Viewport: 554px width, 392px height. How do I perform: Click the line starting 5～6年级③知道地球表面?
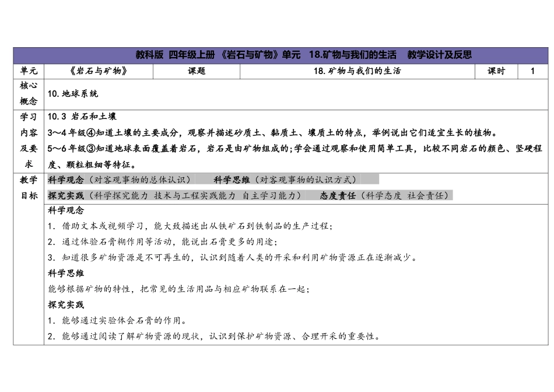coord(294,149)
